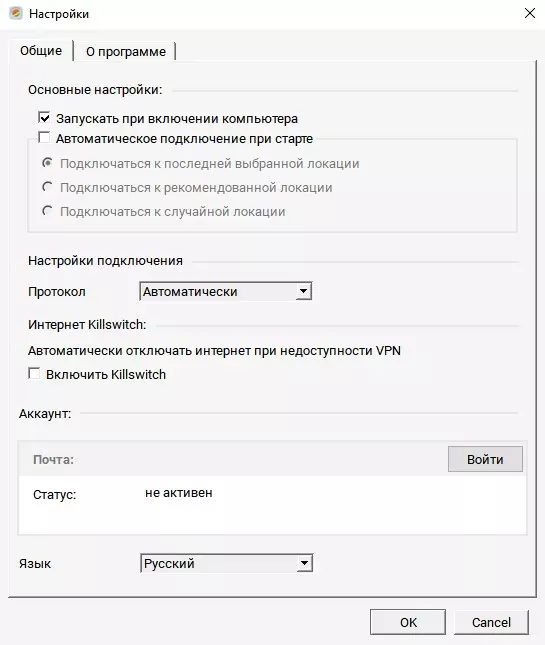This screenshot has height=645, width=545.
Task: Click the Автоматически отключать интернет description label
Action: pos(214,350)
